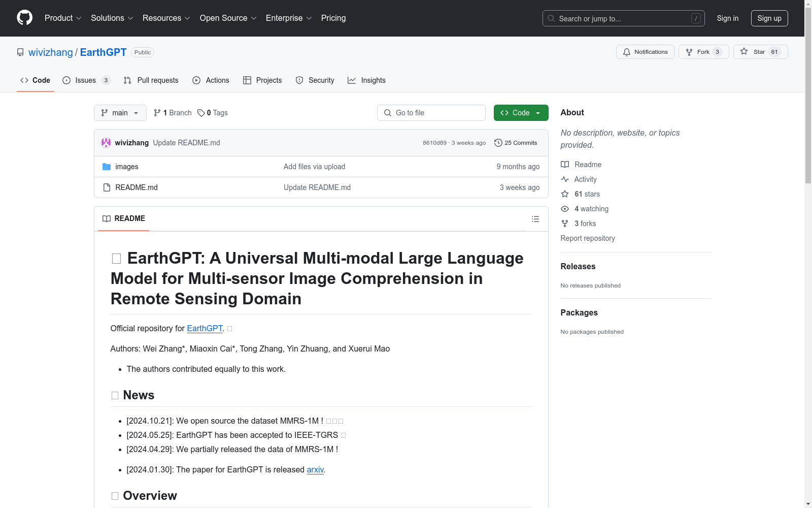View the 0 Tags list
Viewport: 812px width, 508px height.
[213, 113]
